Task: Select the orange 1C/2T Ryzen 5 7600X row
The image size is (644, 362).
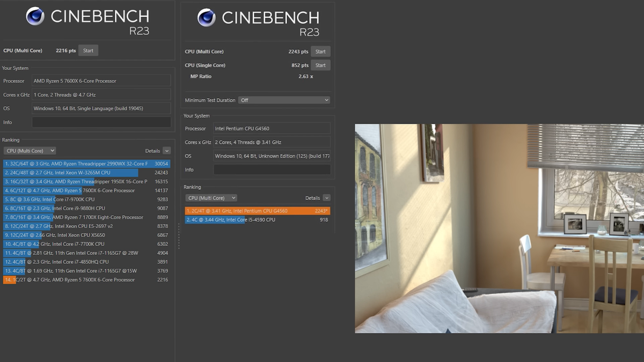Action: coord(86,280)
